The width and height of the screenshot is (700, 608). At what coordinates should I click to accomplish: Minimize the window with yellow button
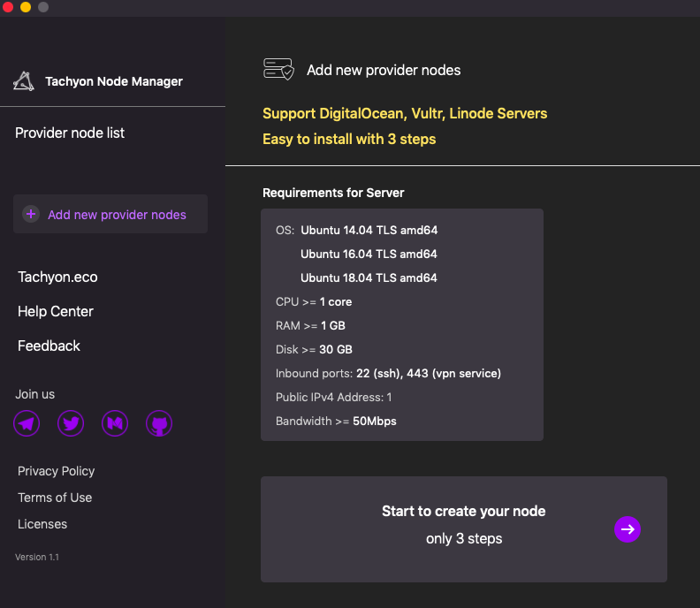[26, 7]
